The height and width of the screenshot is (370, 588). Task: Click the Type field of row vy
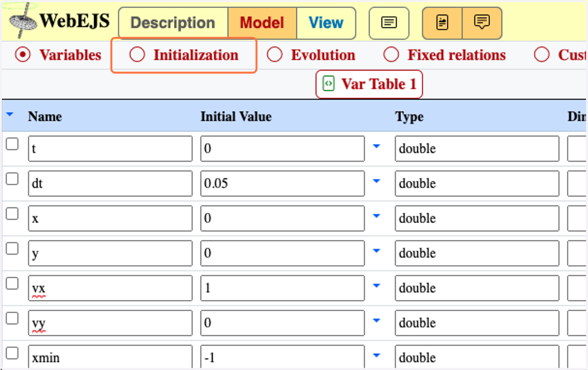[x=477, y=322]
